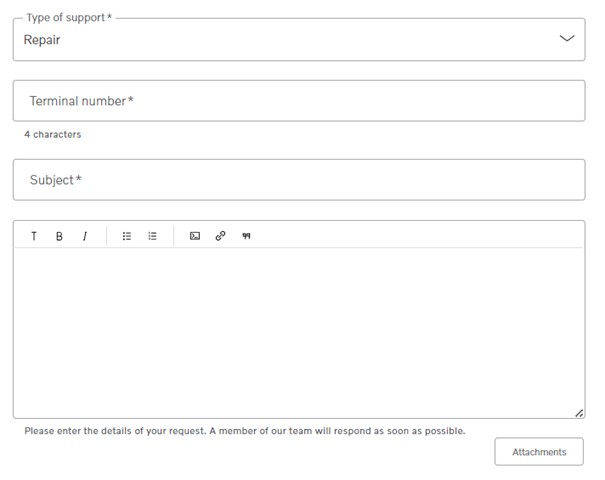Image resolution: width=605 pixels, height=480 pixels.
Task: Insert a numbered list
Action: 152,236
